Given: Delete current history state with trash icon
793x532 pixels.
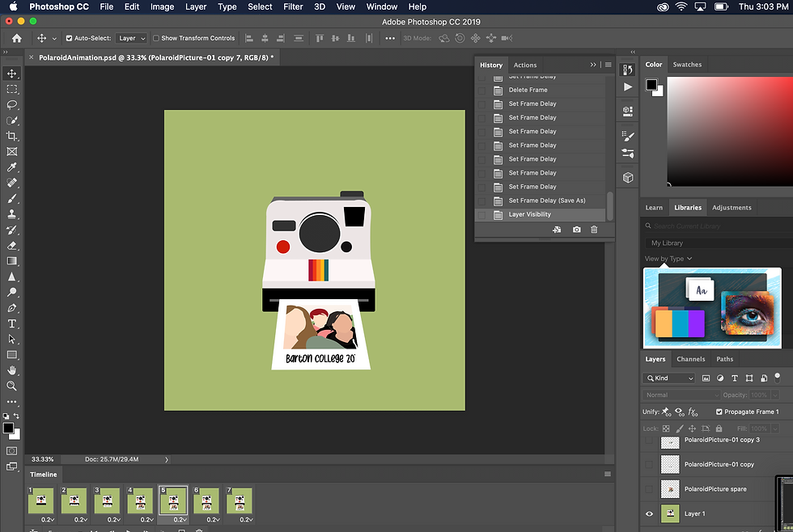Looking at the screenshot, I should (594, 230).
